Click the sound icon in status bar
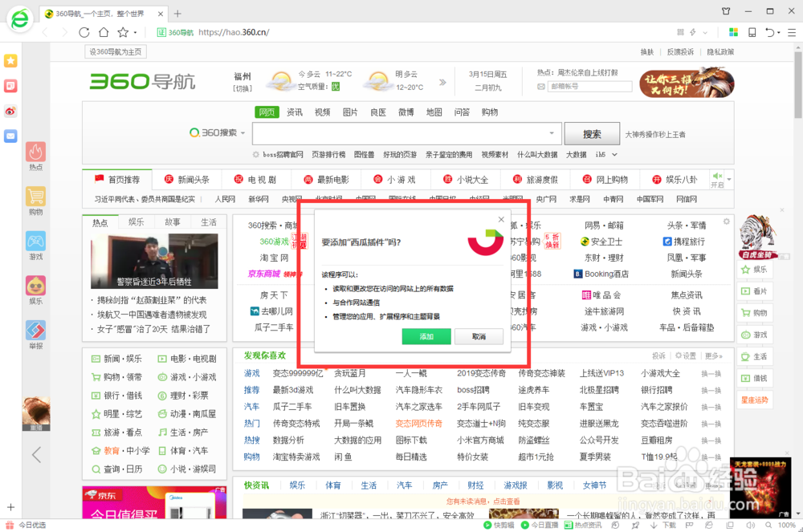This screenshot has width=803, height=532. (750, 525)
